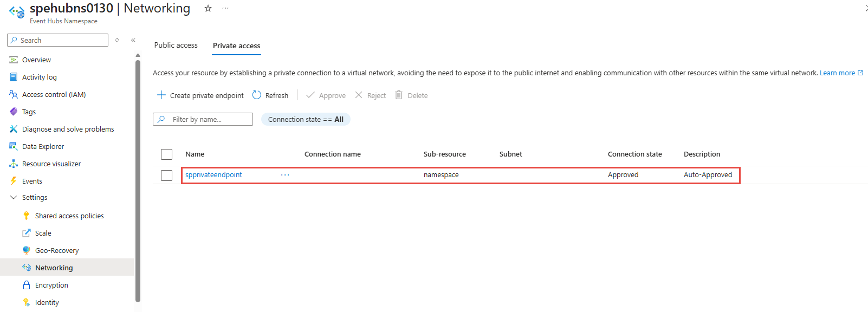Click the Reject button label

(377, 95)
